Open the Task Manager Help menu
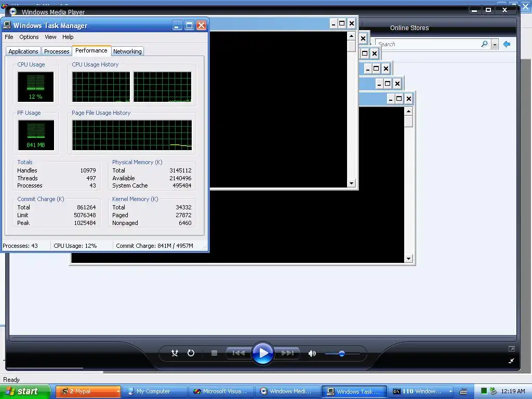Image resolution: width=532 pixels, height=399 pixels. click(68, 37)
